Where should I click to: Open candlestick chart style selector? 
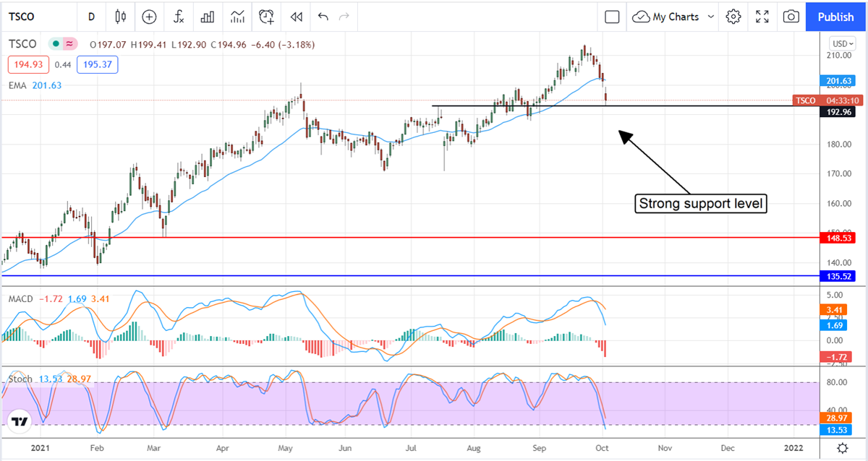(x=121, y=16)
